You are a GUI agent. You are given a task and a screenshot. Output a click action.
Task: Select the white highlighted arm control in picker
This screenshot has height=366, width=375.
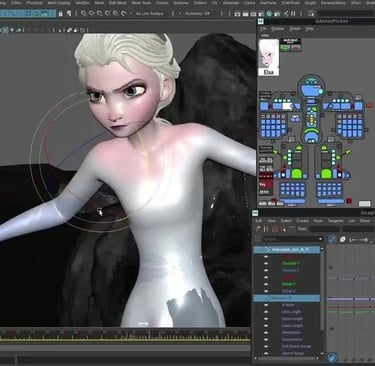coord(287,106)
